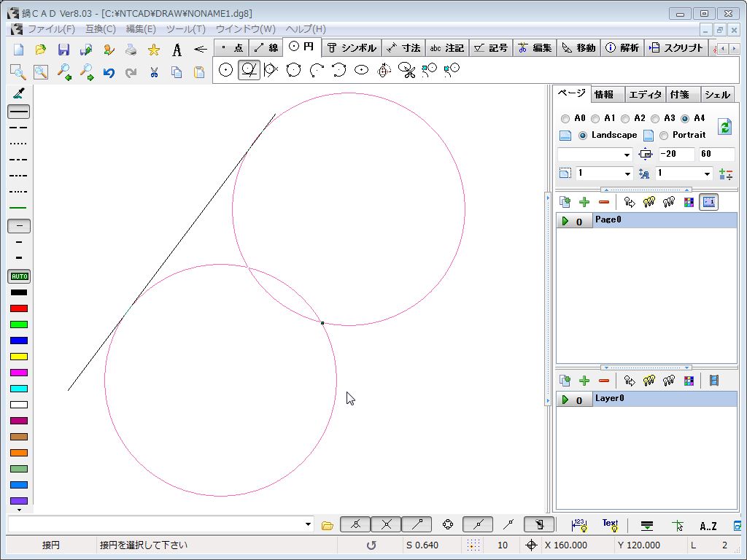Select the center-point circle tool
This screenshot has width=747, height=560.
[226, 70]
